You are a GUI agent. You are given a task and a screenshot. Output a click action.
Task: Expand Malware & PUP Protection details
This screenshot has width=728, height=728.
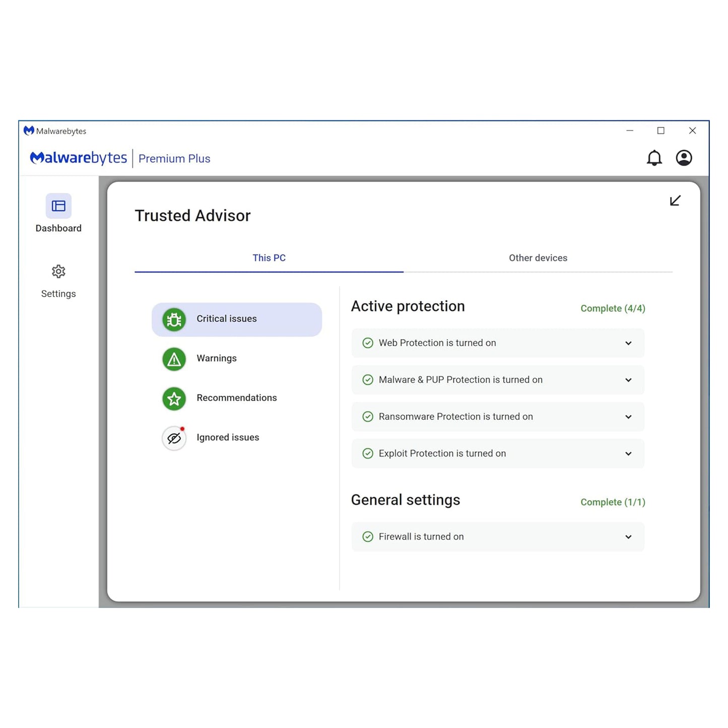coord(628,379)
